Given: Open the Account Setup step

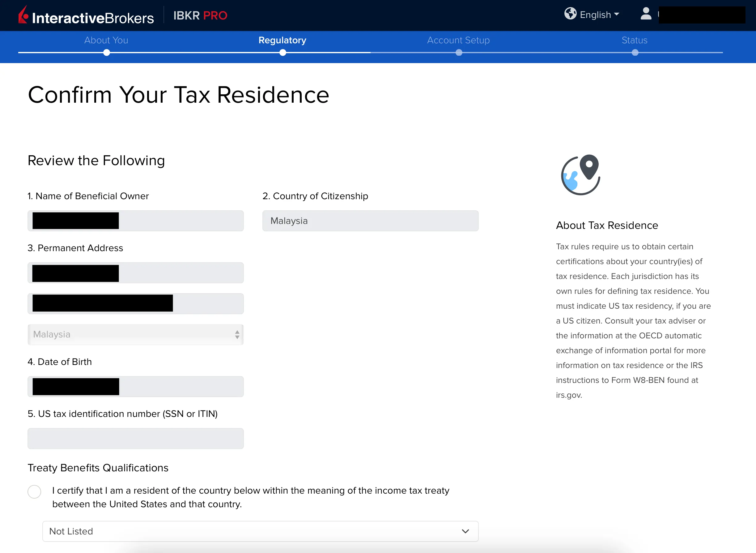Looking at the screenshot, I should tap(459, 40).
